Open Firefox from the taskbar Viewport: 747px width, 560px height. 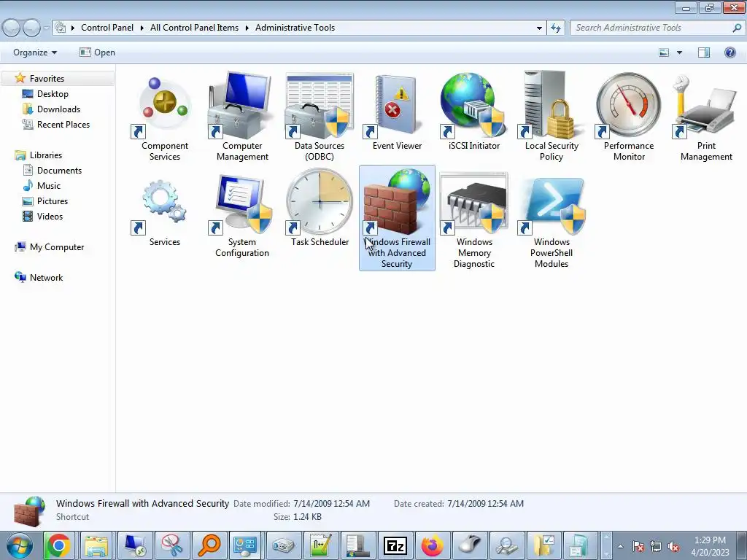pos(432,545)
